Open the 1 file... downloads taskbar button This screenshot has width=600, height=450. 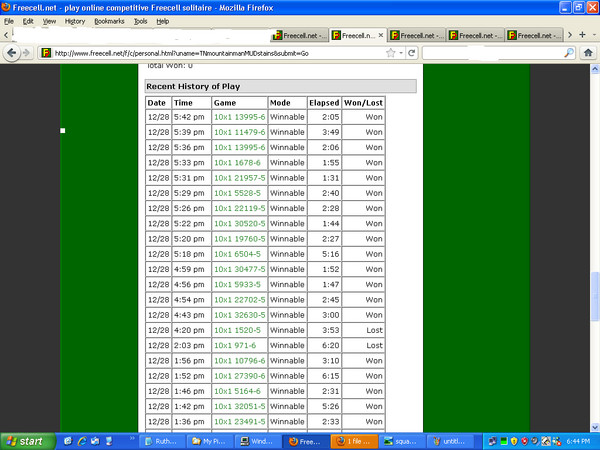(x=354, y=441)
